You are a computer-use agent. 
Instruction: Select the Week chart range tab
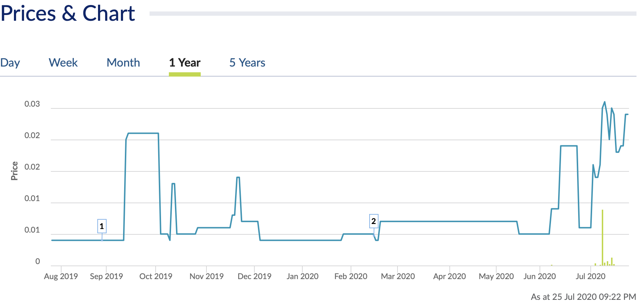tap(63, 63)
